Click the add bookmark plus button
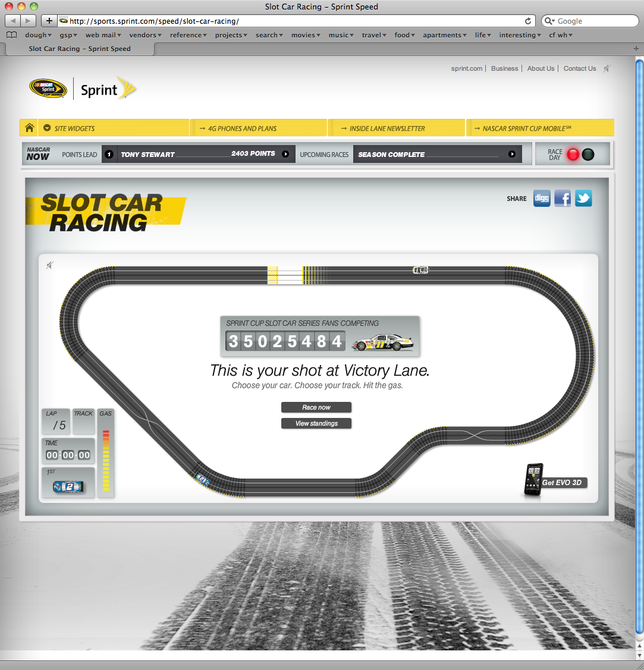Screen dimensions: 644x670 (49, 20)
